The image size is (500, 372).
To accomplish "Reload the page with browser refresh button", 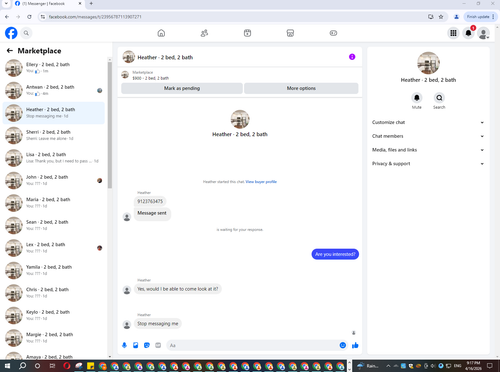I will pyautogui.click(x=29, y=17).
